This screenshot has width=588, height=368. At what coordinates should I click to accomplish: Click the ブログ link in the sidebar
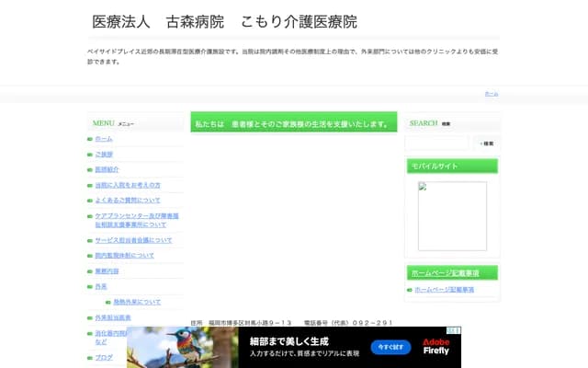tap(104, 357)
